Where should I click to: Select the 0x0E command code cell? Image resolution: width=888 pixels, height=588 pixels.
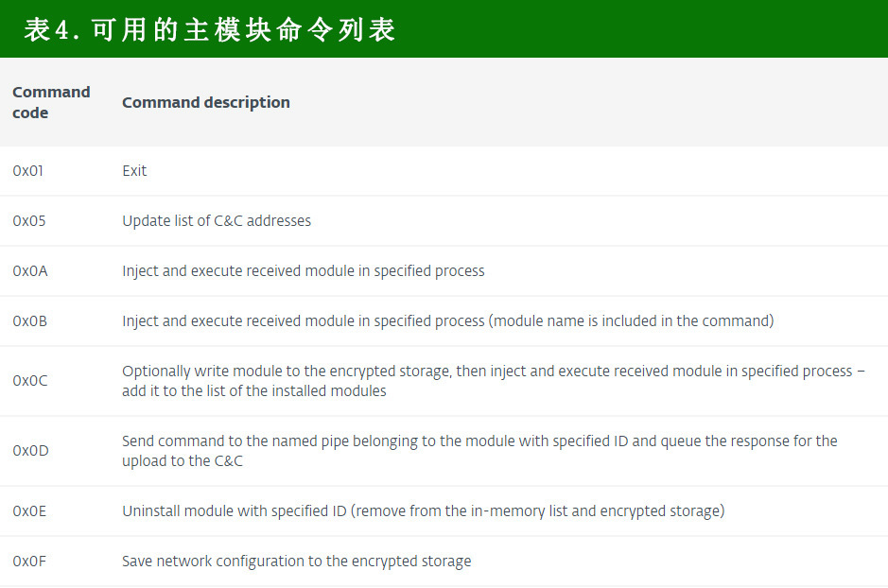pyautogui.click(x=29, y=511)
